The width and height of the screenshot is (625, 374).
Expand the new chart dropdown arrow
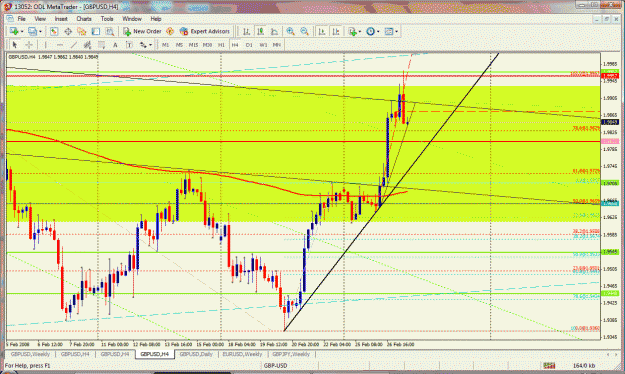pyautogui.click(x=22, y=31)
